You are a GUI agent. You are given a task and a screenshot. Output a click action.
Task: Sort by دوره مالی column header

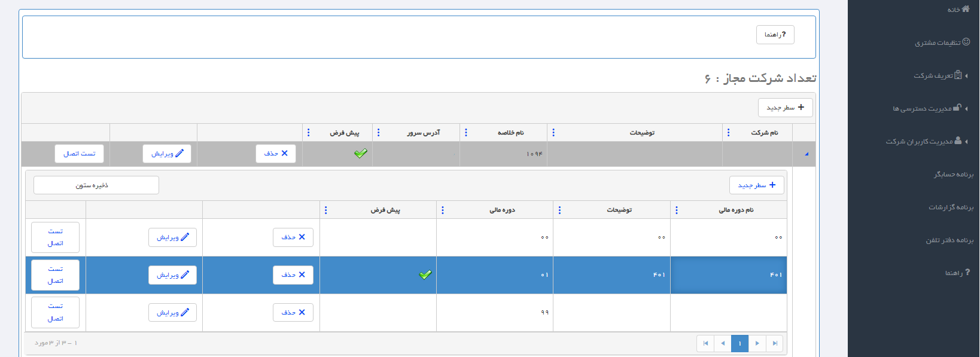[x=502, y=210]
